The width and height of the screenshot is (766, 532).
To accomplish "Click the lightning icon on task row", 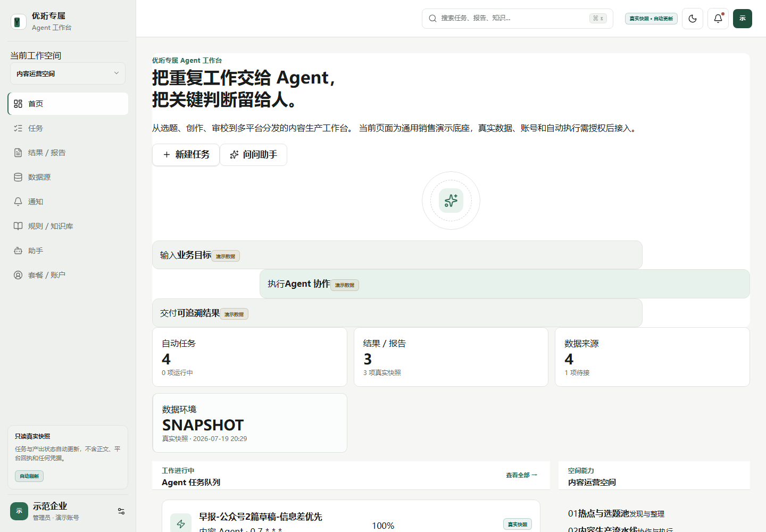I will click(x=181, y=524).
